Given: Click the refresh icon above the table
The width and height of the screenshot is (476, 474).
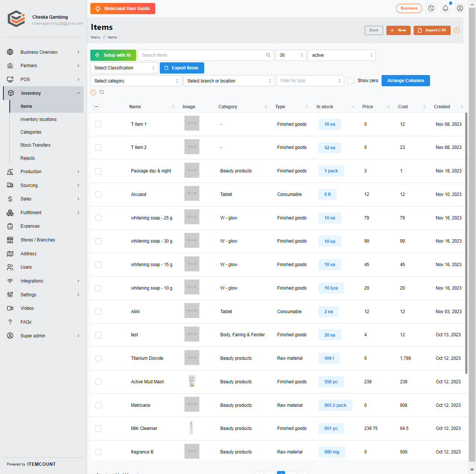Looking at the screenshot, I should point(102,92).
